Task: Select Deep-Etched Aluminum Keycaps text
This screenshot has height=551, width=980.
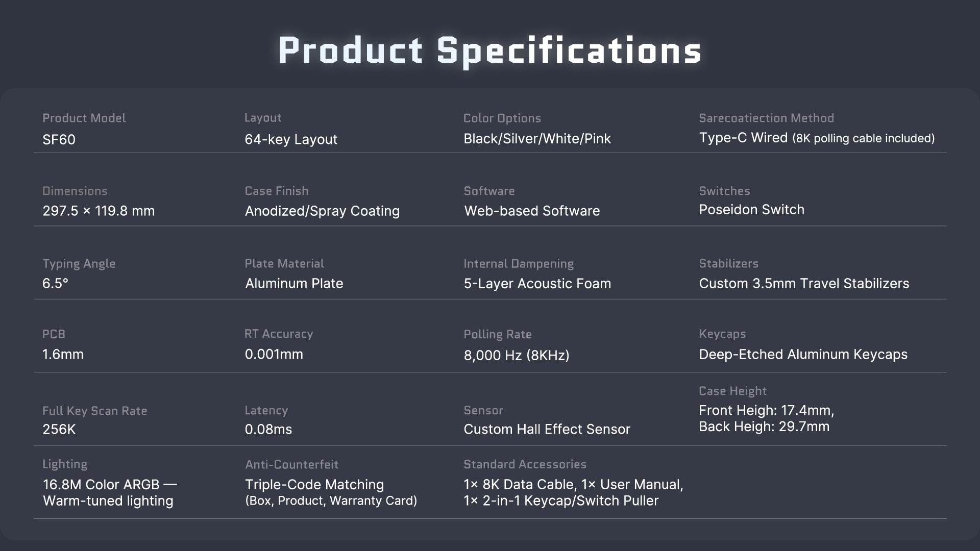Action: (803, 355)
